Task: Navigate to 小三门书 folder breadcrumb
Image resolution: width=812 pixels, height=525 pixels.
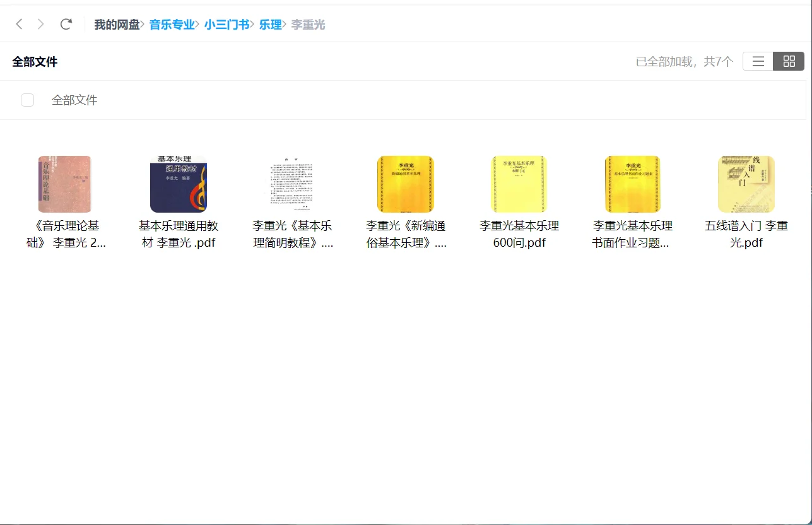Action: click(x=227, y=25)
